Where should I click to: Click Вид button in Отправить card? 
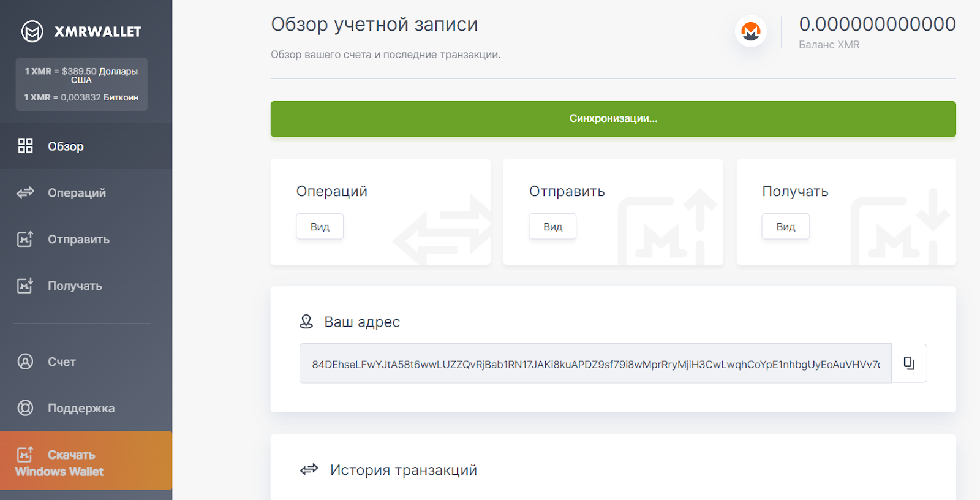[552, 227]
